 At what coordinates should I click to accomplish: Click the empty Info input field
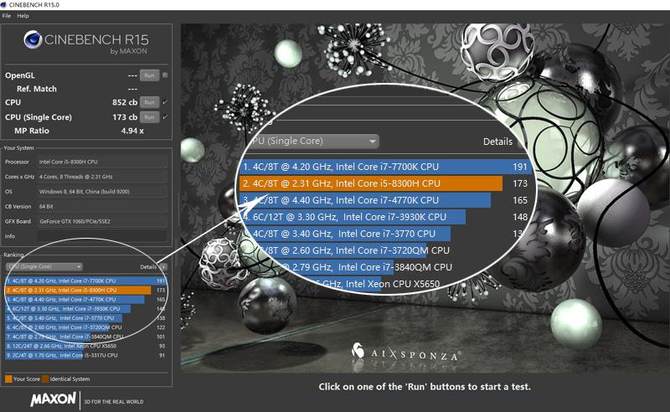(103, 236)
